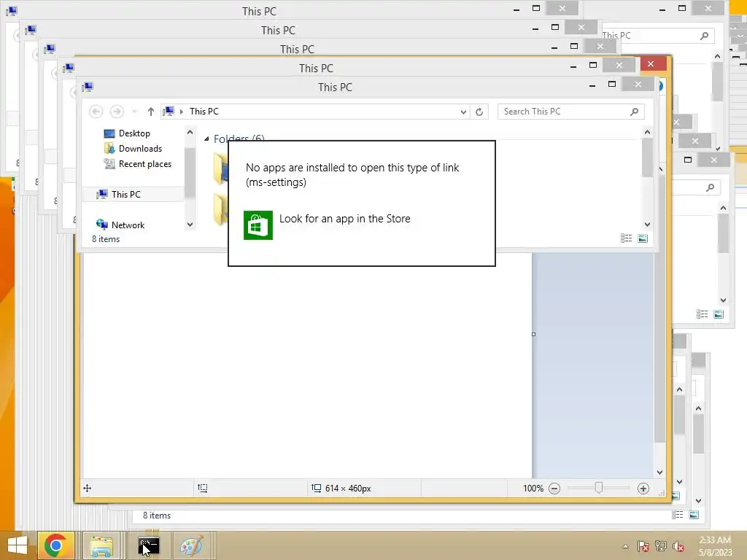The height and width of the screenshot is (560, 747).
Task: Focus the Search This PC box
Action: point(570,112)
